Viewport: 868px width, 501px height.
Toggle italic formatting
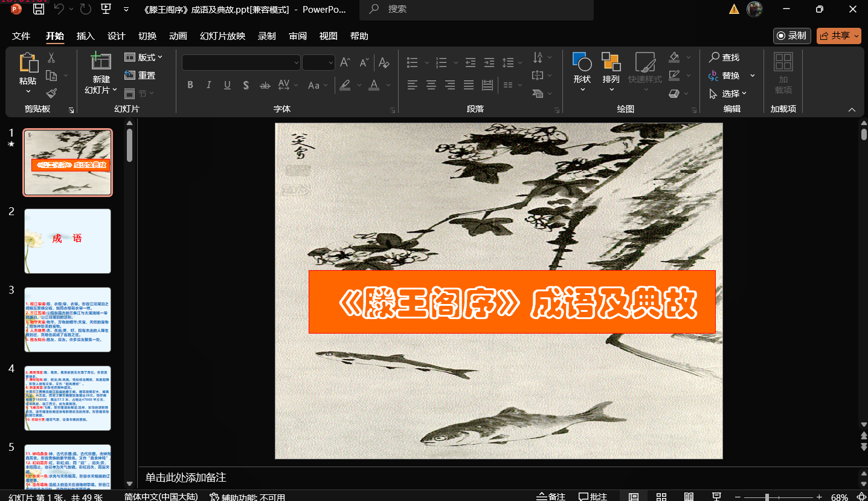point(209,85)
